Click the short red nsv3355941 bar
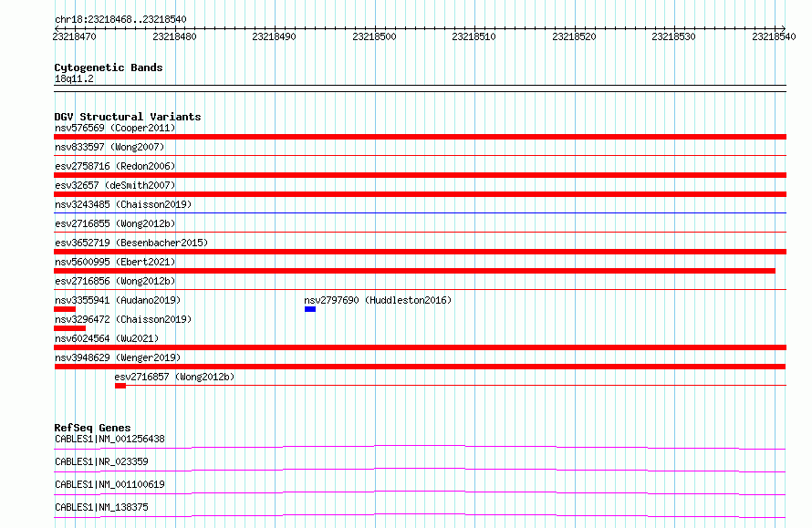 point(65,309)
